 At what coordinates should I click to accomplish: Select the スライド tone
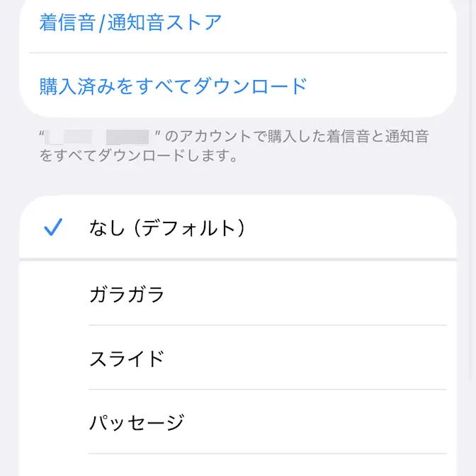click(x=127, y=358)
